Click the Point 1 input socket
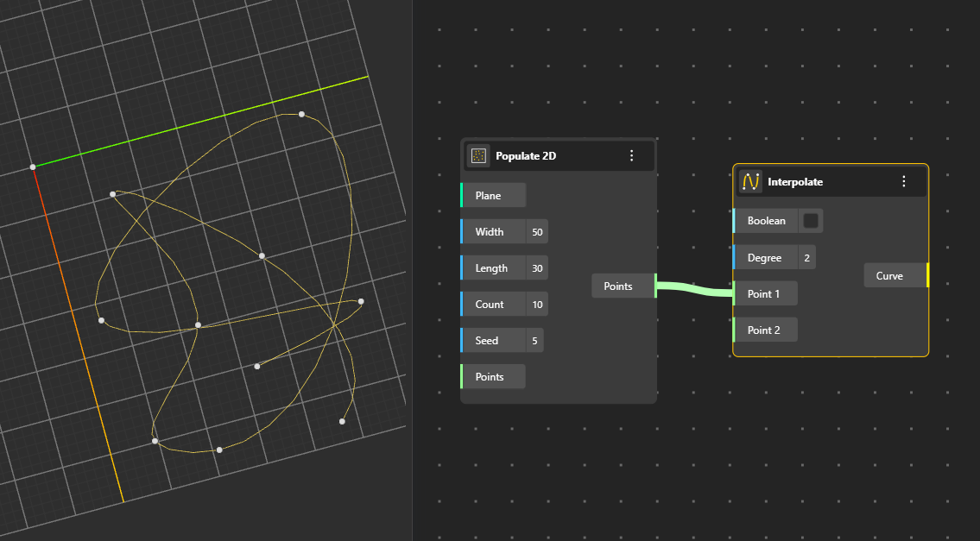The height and width of the screenshot is (541, 980). 763,294
